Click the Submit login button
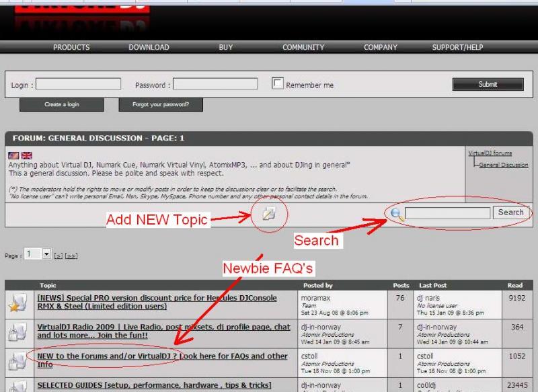The image size is (538, 392). pyautogui.click(x=488, y=84)
